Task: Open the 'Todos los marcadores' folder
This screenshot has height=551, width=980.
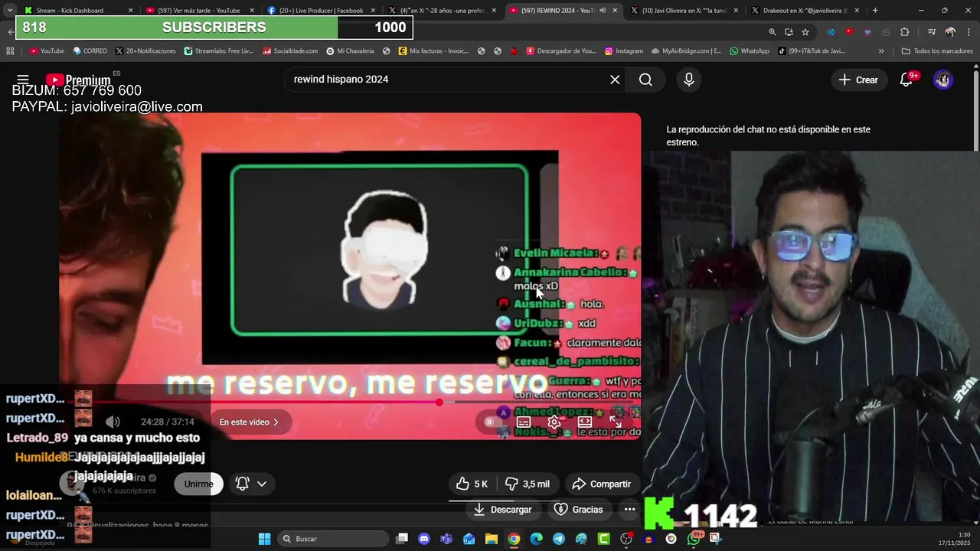Action: [937, 51]
